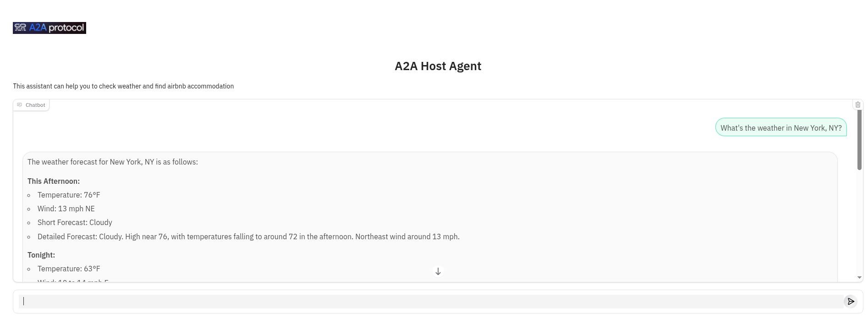Select the 'Short Forecast: Cloudy' line

(x=75, y=222)
